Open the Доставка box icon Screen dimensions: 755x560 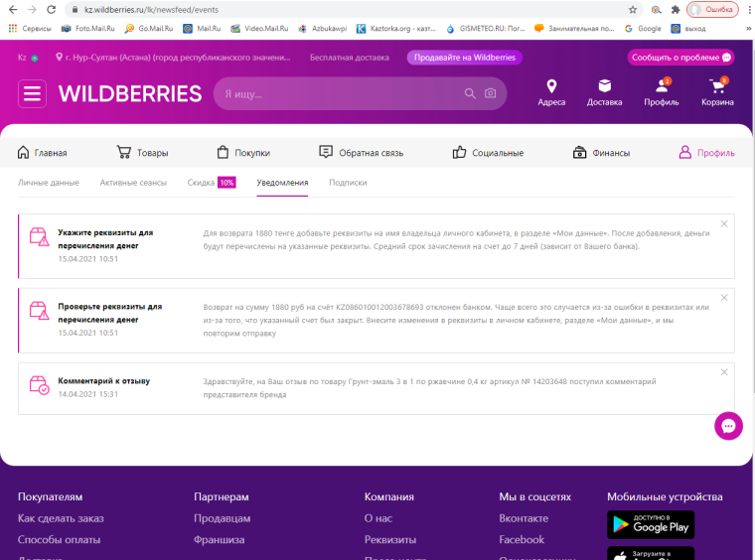(604, 86)
